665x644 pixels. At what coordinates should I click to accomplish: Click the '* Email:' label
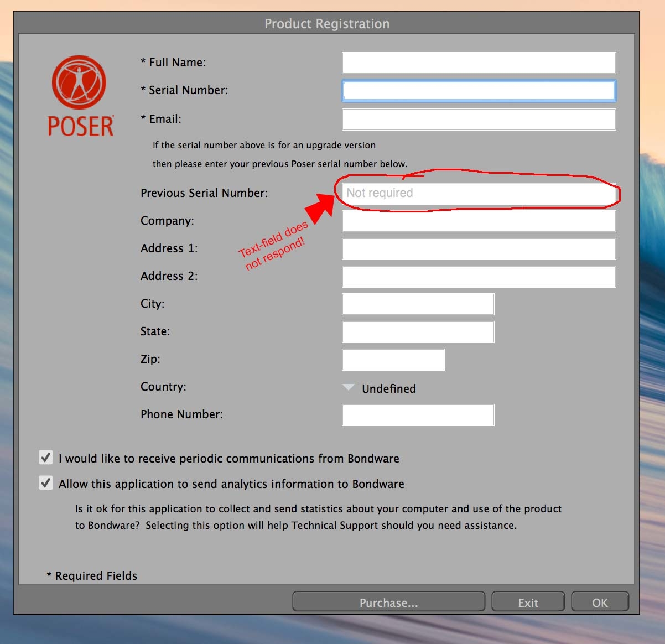pyautogui.click(x=161, y=119)
